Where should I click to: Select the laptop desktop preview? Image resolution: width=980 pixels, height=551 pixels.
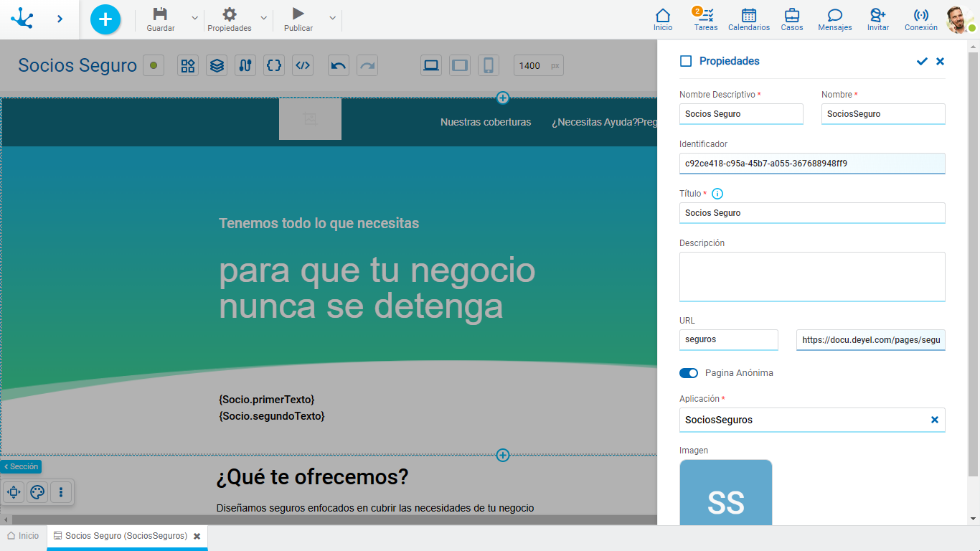[431, 65]
